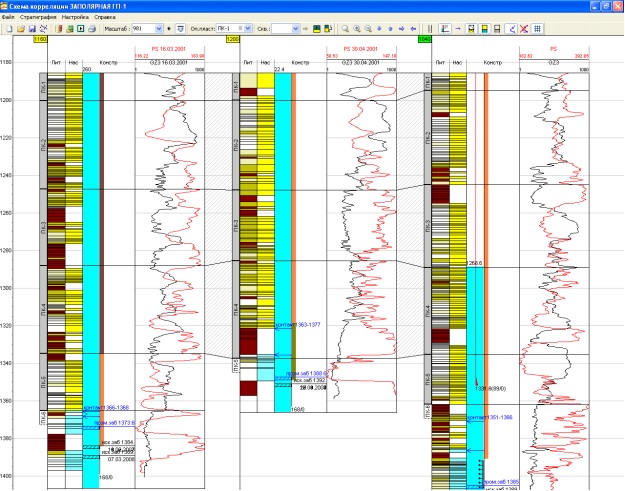Click the ПК-4 layer bar of well 1040

(x=428, y=311)
